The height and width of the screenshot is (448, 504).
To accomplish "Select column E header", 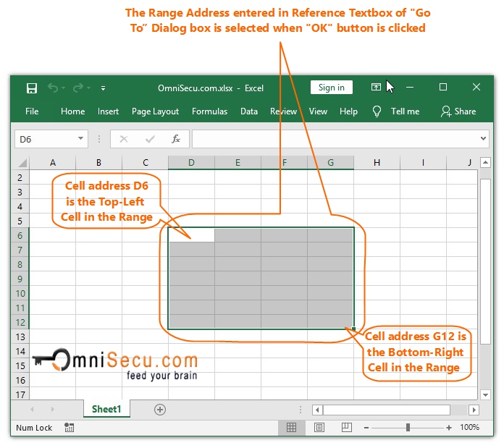I will pos(238,163).
